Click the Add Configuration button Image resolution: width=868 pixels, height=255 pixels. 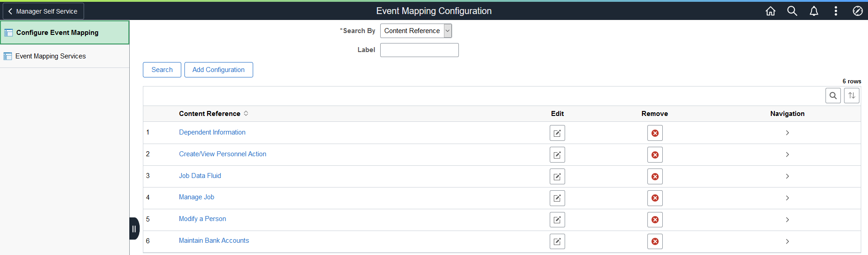click(x=218, y=70)
